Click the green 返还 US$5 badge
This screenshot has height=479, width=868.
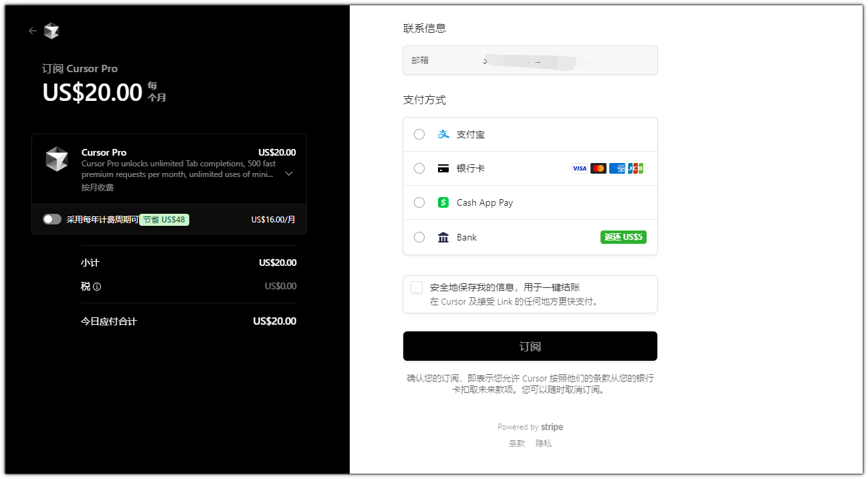623,237
